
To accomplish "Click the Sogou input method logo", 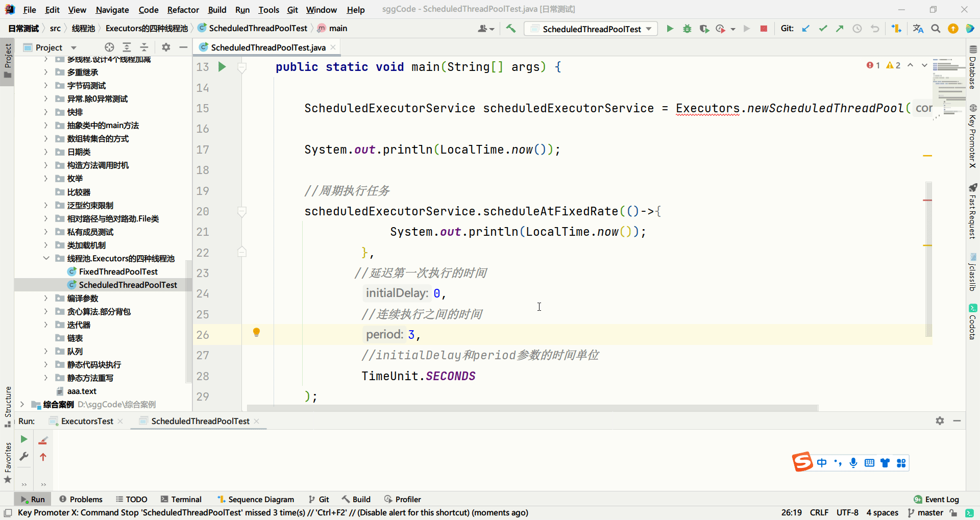I will coord(802,462).
